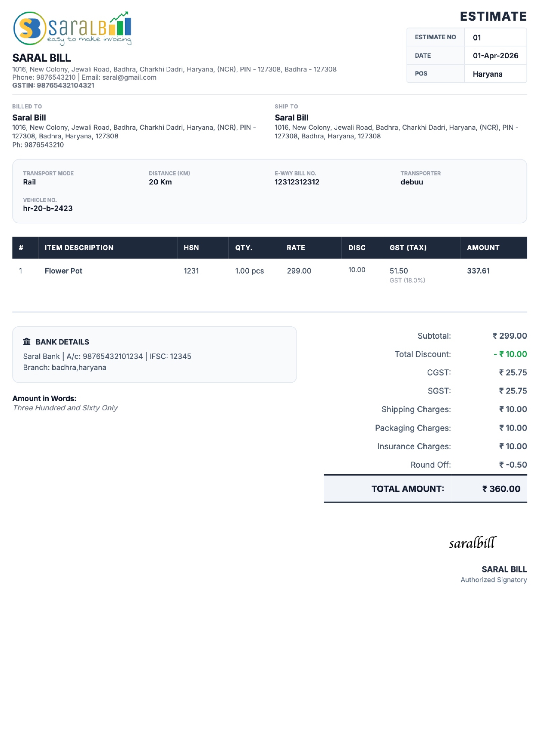Image resolution: width=535 pixels, height=756 pixels.
Task: Click the estimate number 01 cell
Action: pos(495,37)
